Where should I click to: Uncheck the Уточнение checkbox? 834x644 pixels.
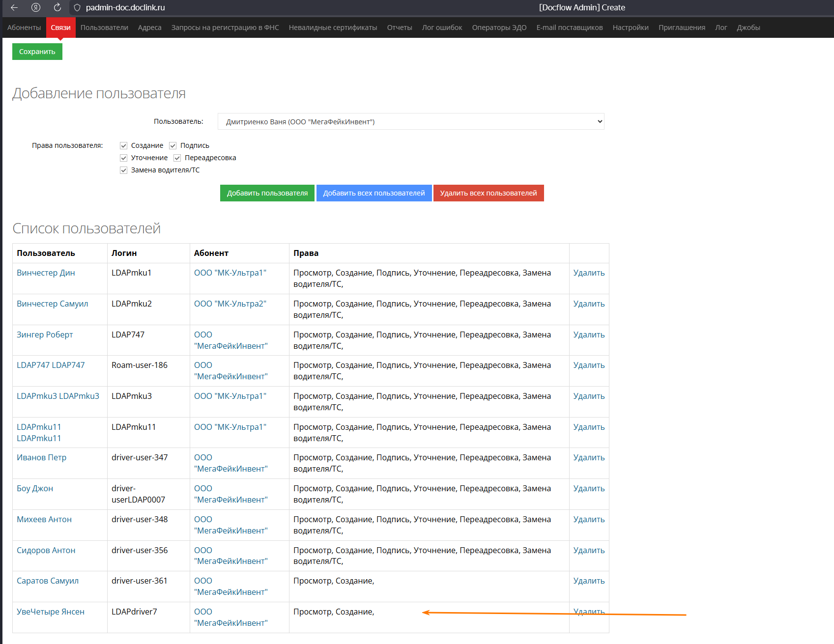124,158
